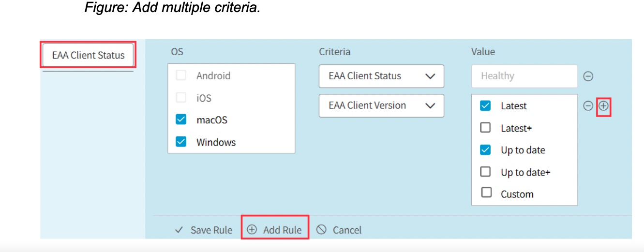Check the Up to date+ option
Viewport: 644px width, 252px height.
click(485, 172)
